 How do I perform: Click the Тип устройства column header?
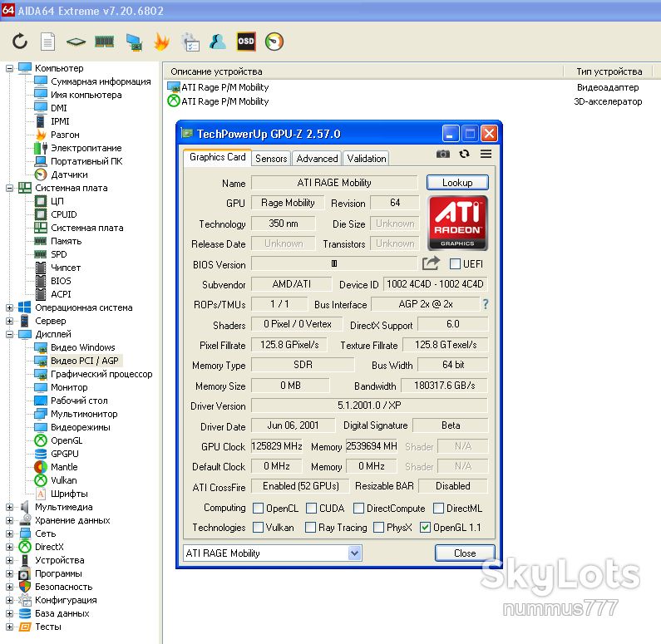click(x=609, y=71)
